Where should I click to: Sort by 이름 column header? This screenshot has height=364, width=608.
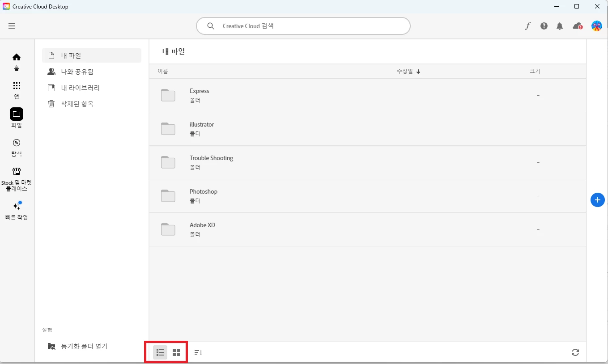click(x=163, y=71)
